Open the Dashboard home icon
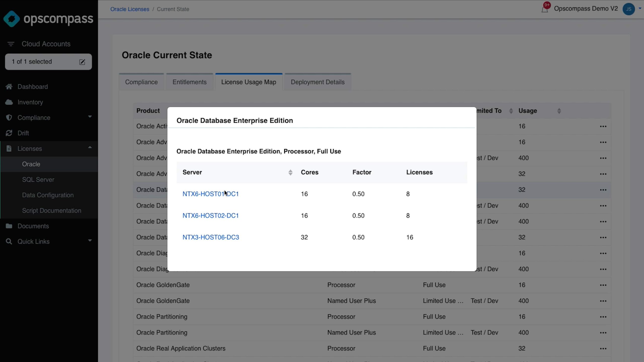The height and width of the screenshot is (362, 644). tap(9, 87)
